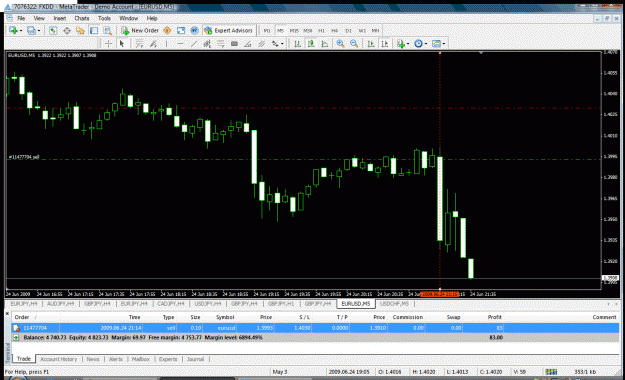Draw a vertical line tool
The image size is (625, 380).
pos(167,44)
